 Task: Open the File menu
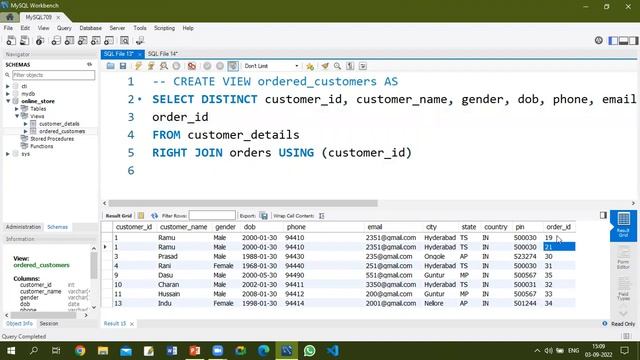pos(8,28)
